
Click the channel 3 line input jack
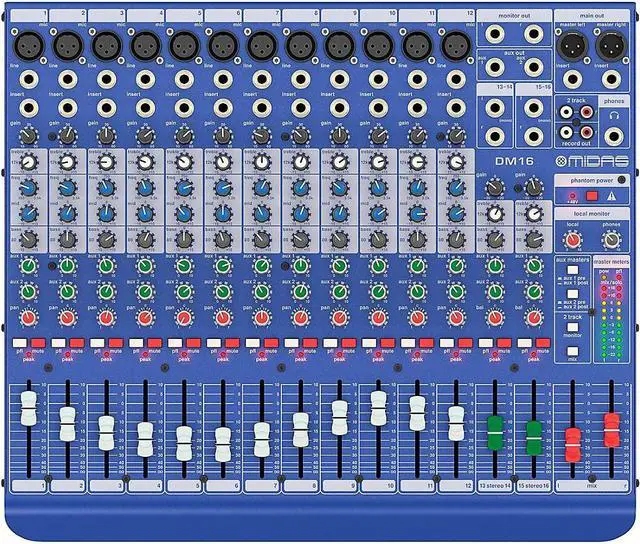click(x=107, y=79)
